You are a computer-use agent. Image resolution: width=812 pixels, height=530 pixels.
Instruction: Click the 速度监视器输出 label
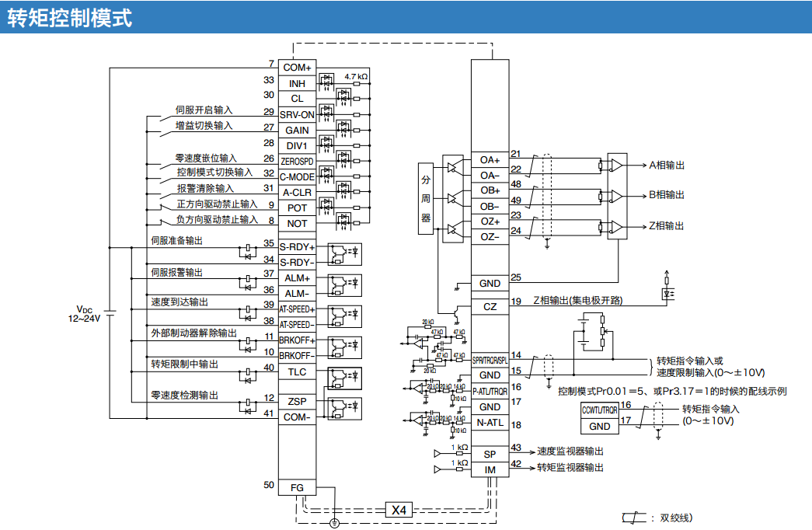[x=570, y=452]
